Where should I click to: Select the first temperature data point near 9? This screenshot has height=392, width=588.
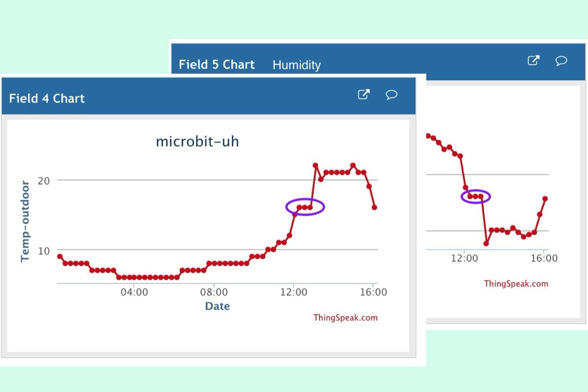(60, 256)
